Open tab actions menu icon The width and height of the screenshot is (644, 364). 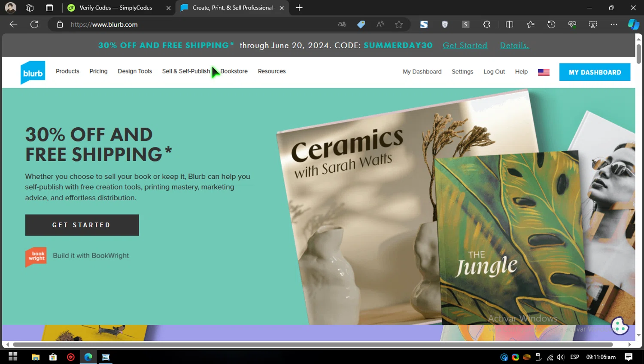tap(49, 8)
